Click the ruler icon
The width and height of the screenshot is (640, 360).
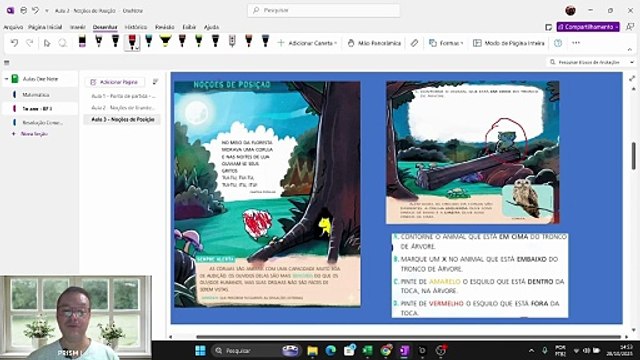pos(414,43)
